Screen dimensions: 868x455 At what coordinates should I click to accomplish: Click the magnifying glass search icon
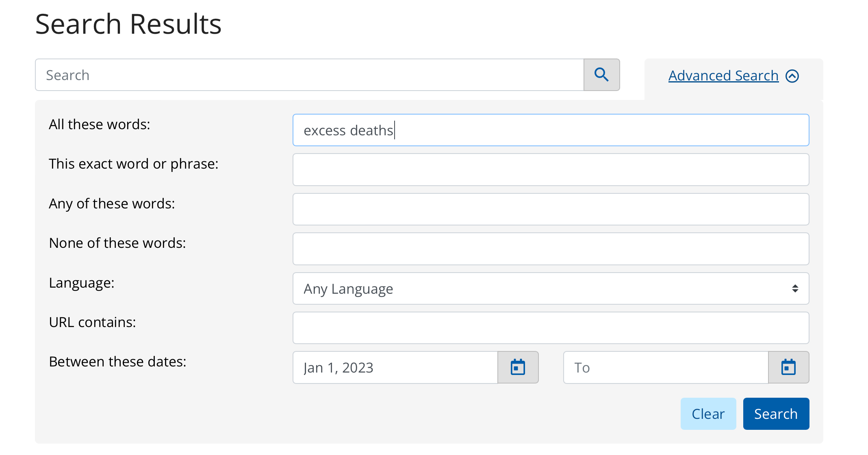[601, 75]
